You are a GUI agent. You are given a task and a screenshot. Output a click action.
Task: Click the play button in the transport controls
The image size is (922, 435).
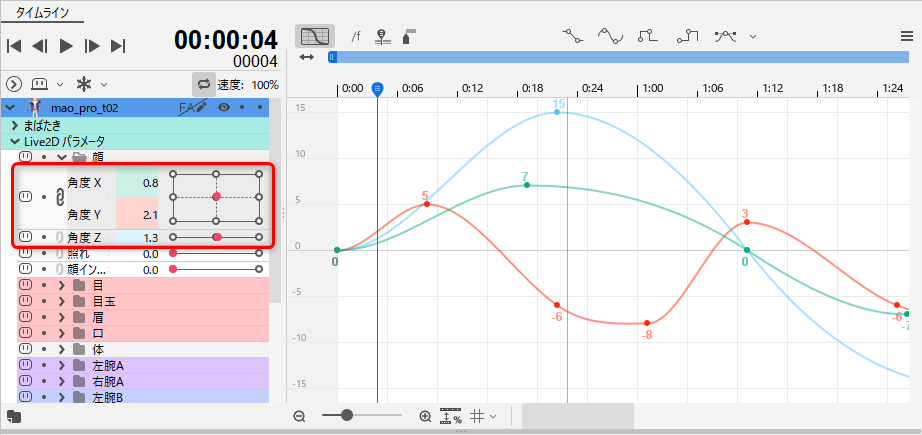click(66, 45)
